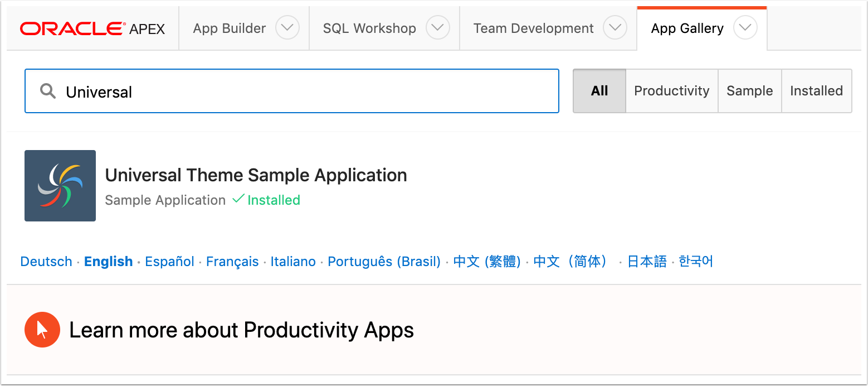Expand the Team Development dropdown arrow
The image size is (868, 386).
coord(615,28)
